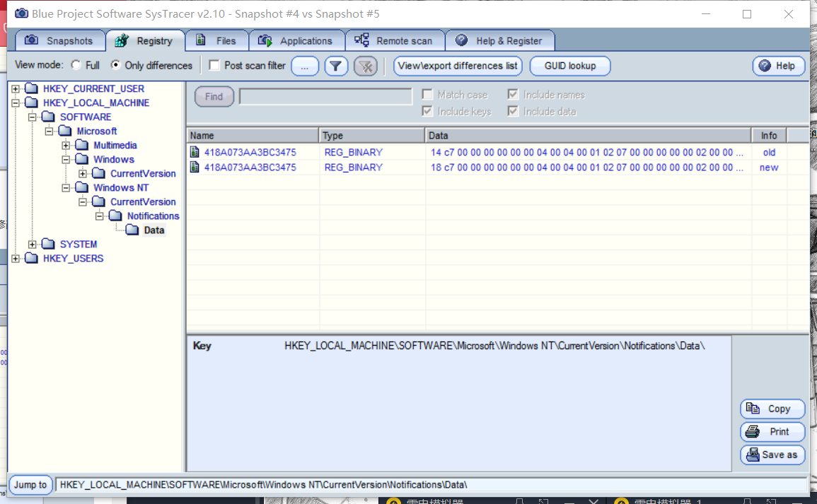This screenshot has height=504, width=817.
Task: Click the Copy button
Action: pyautogui.click(x=772, y=409)
